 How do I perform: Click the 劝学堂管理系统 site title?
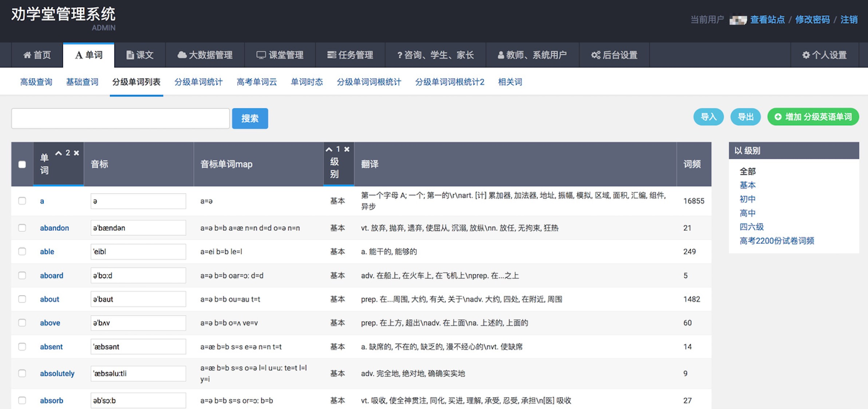point(63,15)
